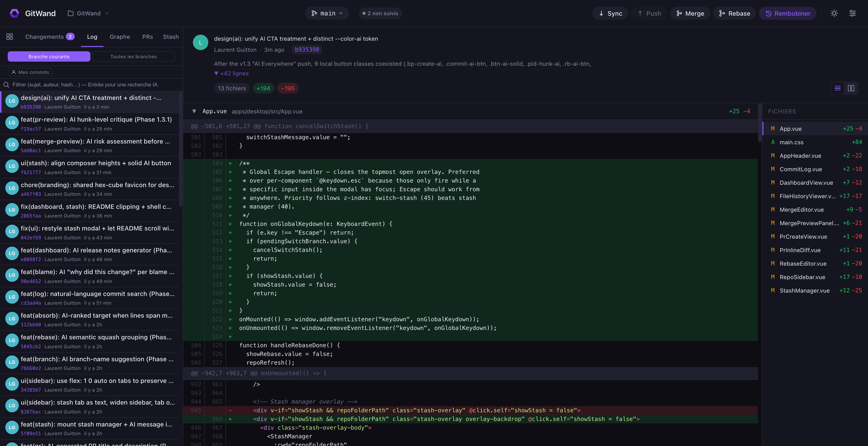Switch diff to side-by-side view icon

point(852,88)
